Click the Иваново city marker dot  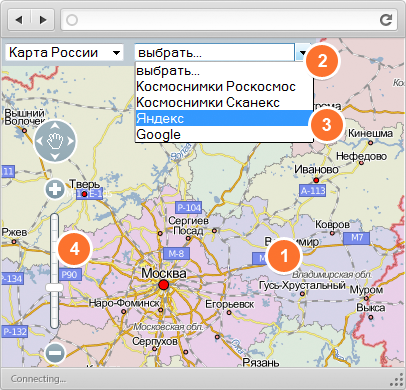click(316, 180)
